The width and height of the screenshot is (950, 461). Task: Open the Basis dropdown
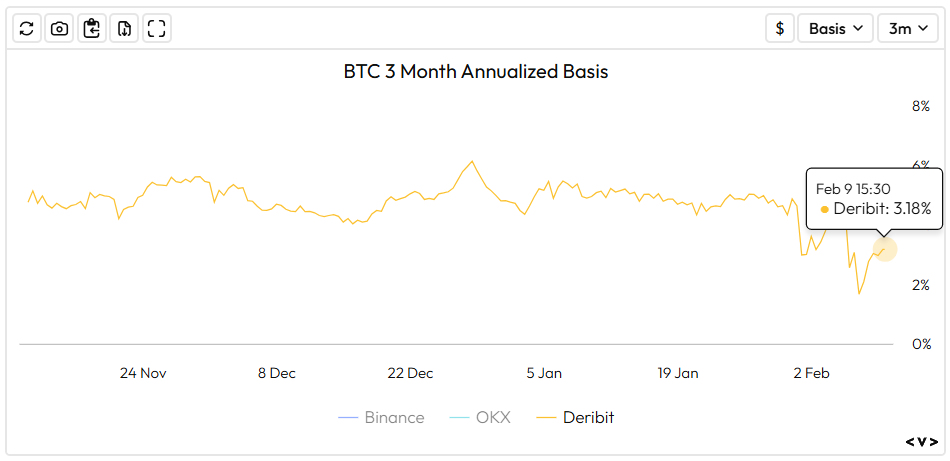(x=835, y=28)
